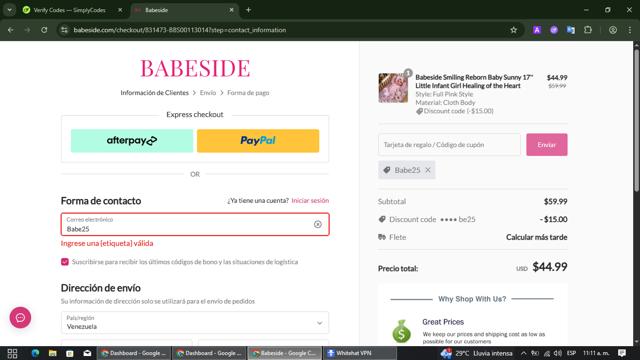Viewport: 640px width, 360px height.
Task: Click the ESP language indicator
Action: click(571, 353)
